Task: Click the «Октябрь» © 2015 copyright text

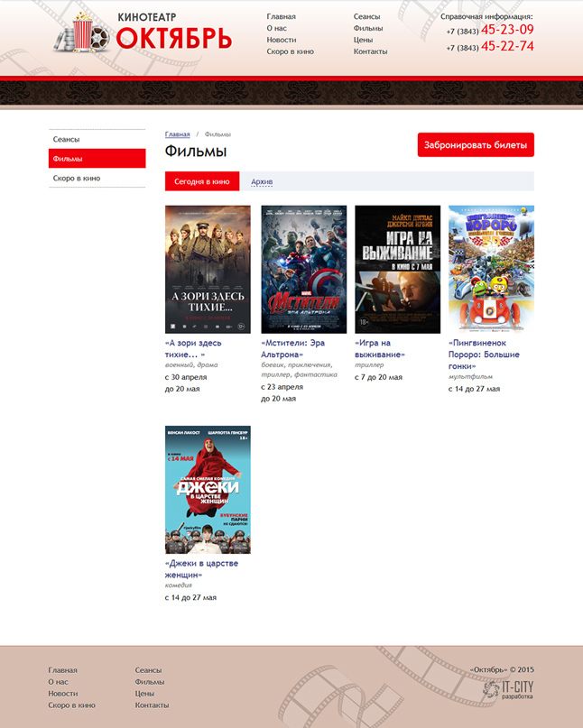Action: [x=502, y=669]
